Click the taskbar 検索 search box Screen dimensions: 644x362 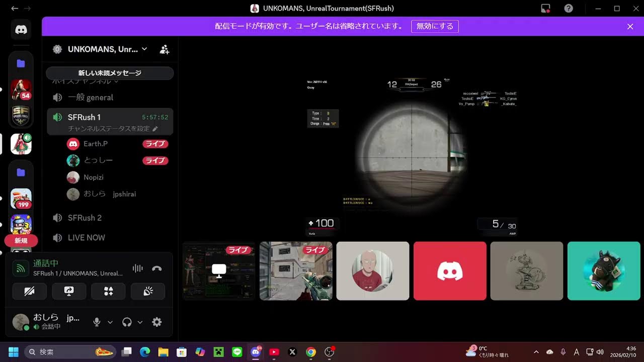pyautogui.click(x=70, y=352)
